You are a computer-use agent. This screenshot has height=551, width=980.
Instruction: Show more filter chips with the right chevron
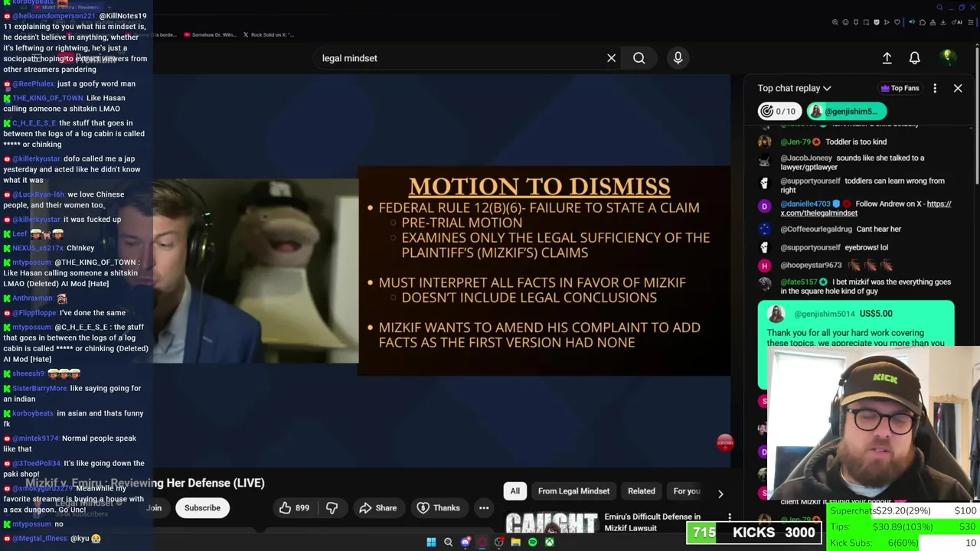click(x=720, y=494)
